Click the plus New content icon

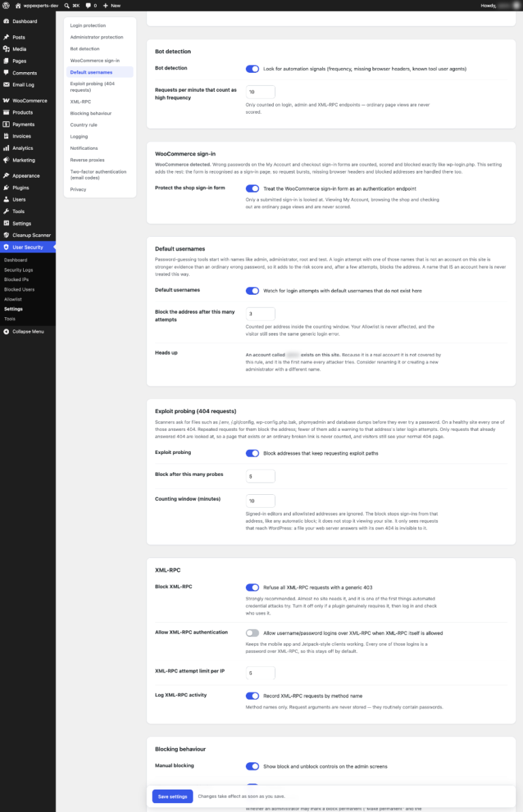pyautogui.click(x=106, y=5)
